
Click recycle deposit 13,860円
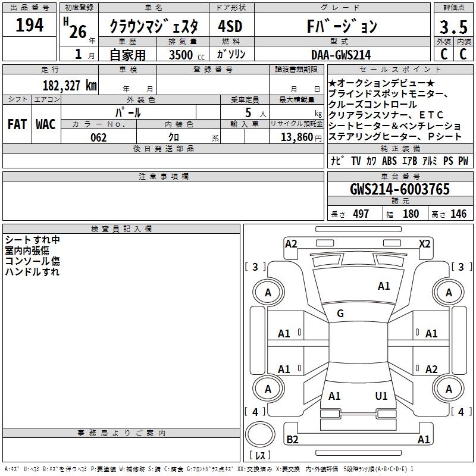[301, 137]
